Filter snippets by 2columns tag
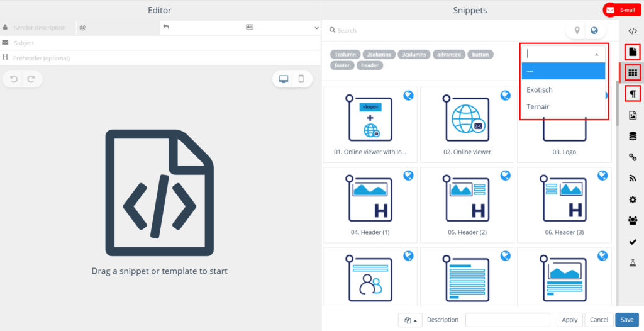644x331 pixels. 379,54
